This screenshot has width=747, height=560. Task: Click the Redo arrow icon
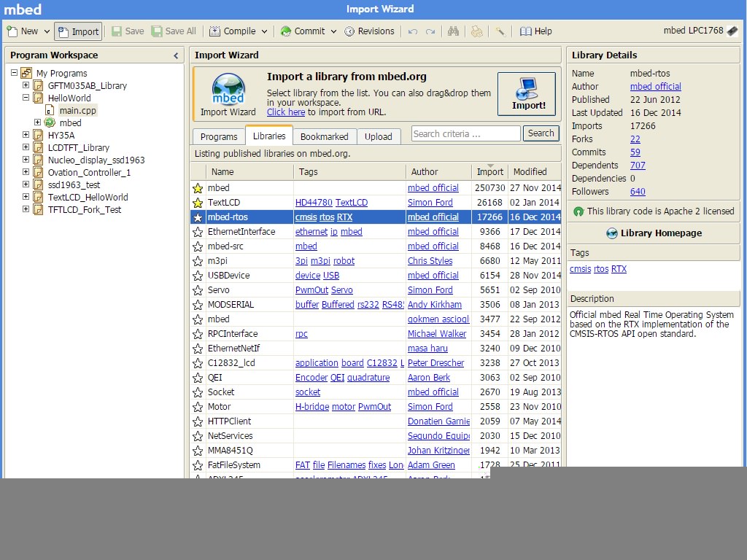(x=430, y=31)
